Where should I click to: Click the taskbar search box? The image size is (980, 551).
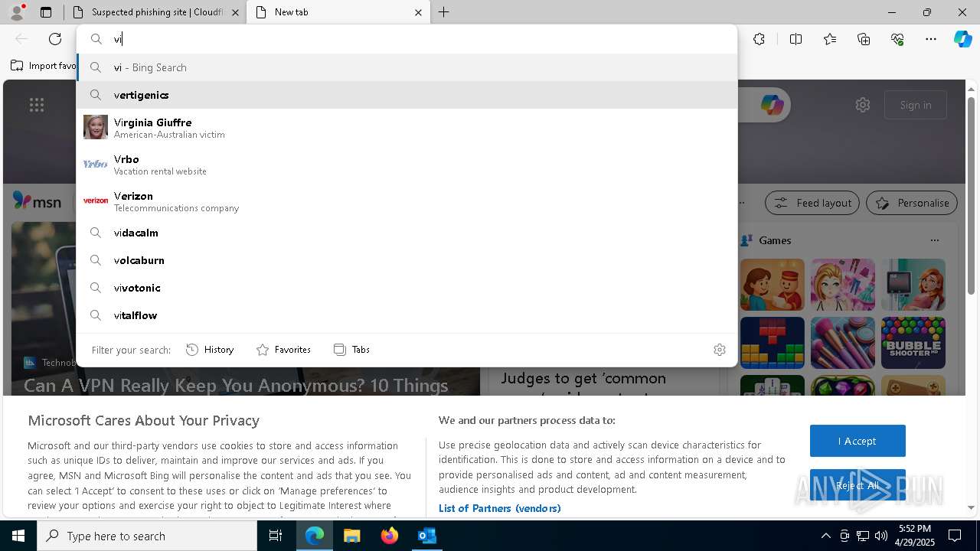point(147,536)
